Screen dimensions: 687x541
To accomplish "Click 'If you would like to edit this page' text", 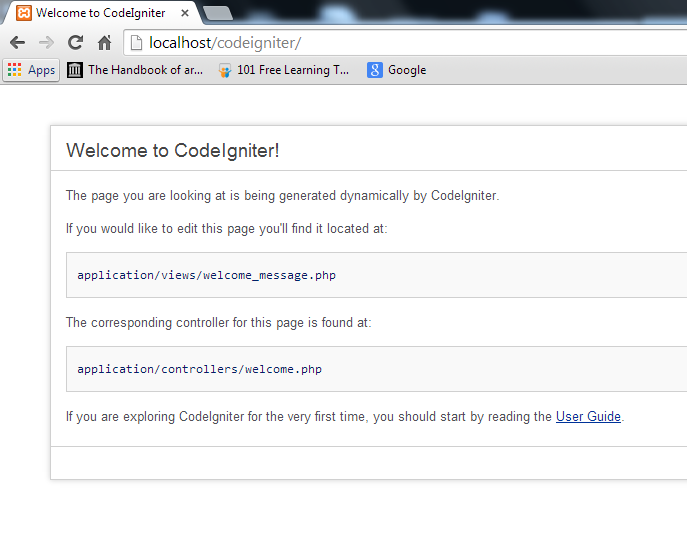I will (227, 228).
